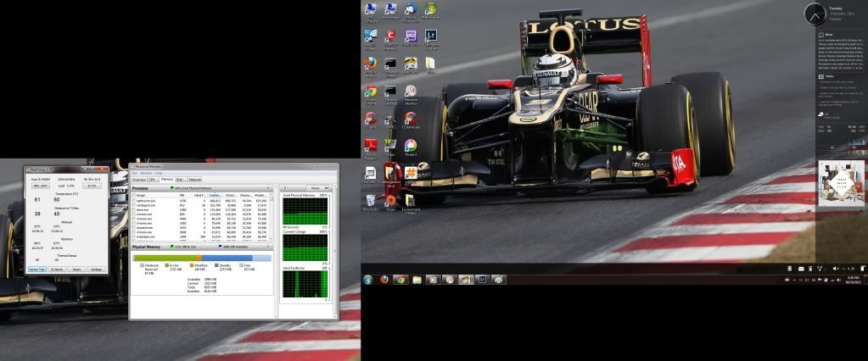Open Google Chrome desktop shortcut

371,92
